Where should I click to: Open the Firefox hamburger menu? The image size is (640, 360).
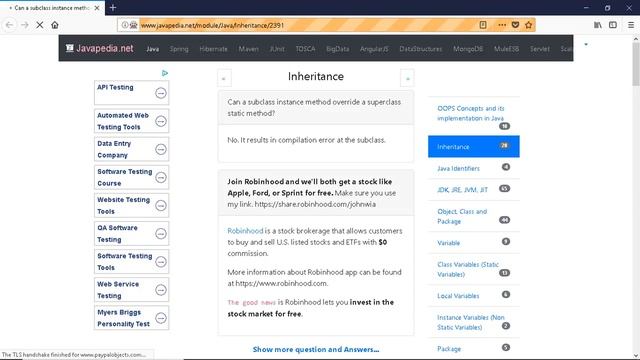click(x=631, y=25)
